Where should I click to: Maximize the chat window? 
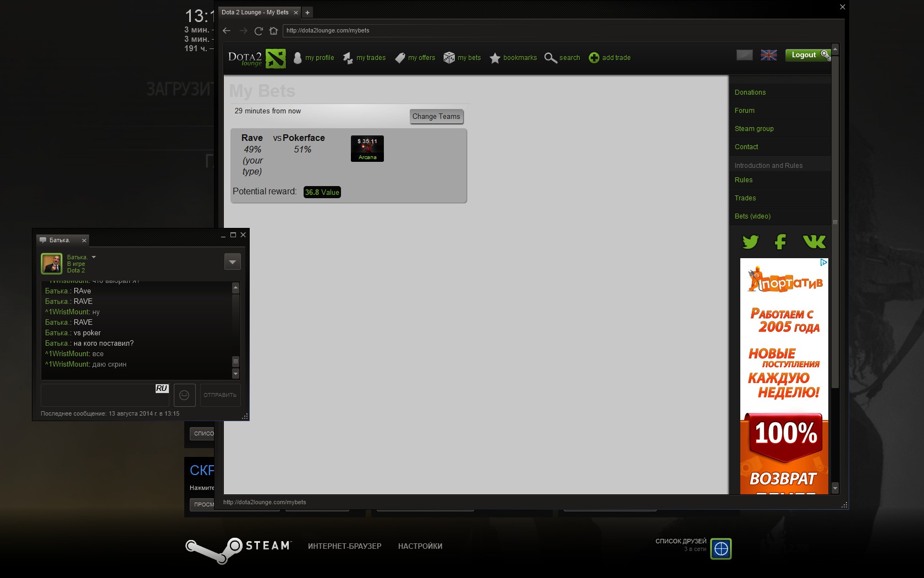pyautogui.click(x=233, y=235)
